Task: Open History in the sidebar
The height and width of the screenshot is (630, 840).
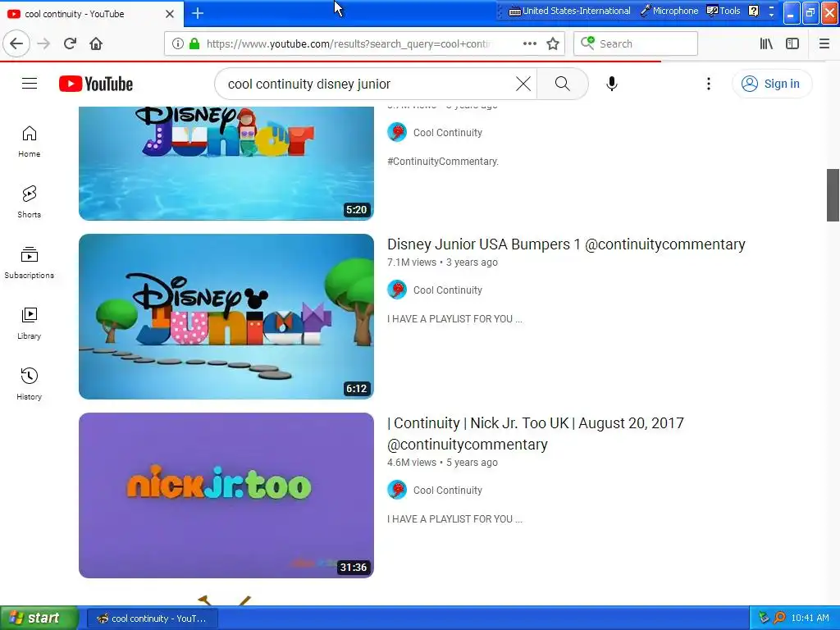Action: tap(29, 384)
